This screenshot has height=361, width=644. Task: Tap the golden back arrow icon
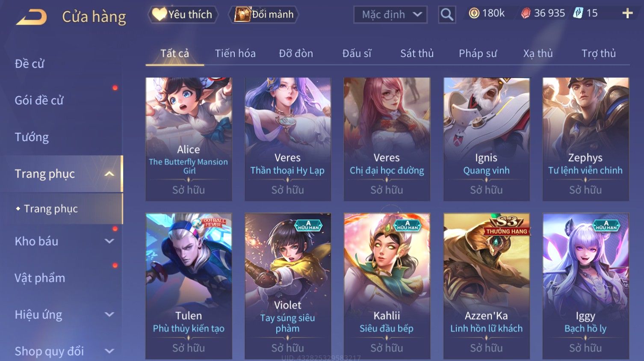(x=32, y=17)
